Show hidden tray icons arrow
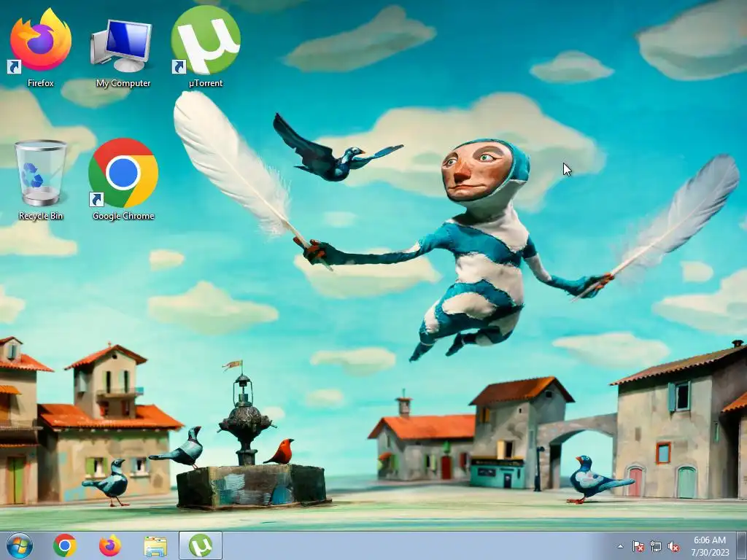Screen dimensions: 747x560 tap(620, 547)
